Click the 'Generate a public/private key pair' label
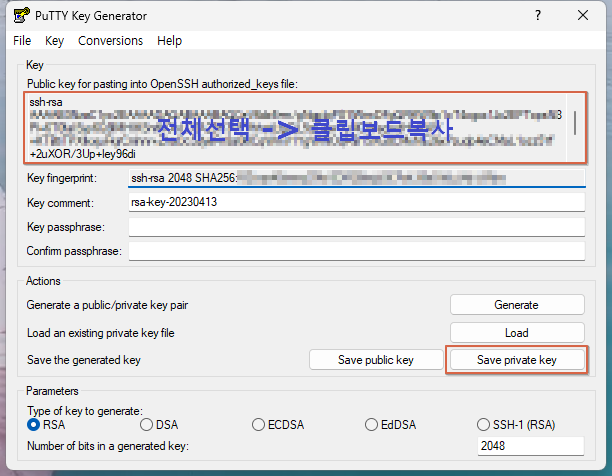Viewport: 612px width, 476px height. click(x=107, y=305)
